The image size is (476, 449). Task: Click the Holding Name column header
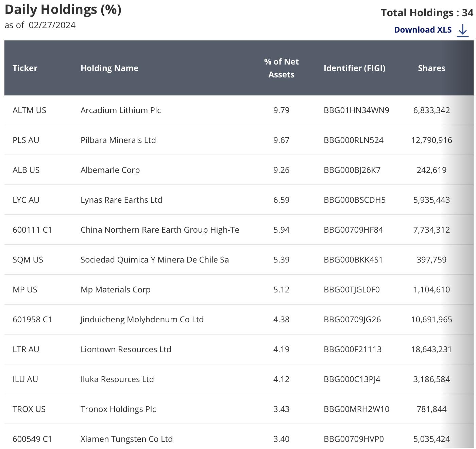109,68
